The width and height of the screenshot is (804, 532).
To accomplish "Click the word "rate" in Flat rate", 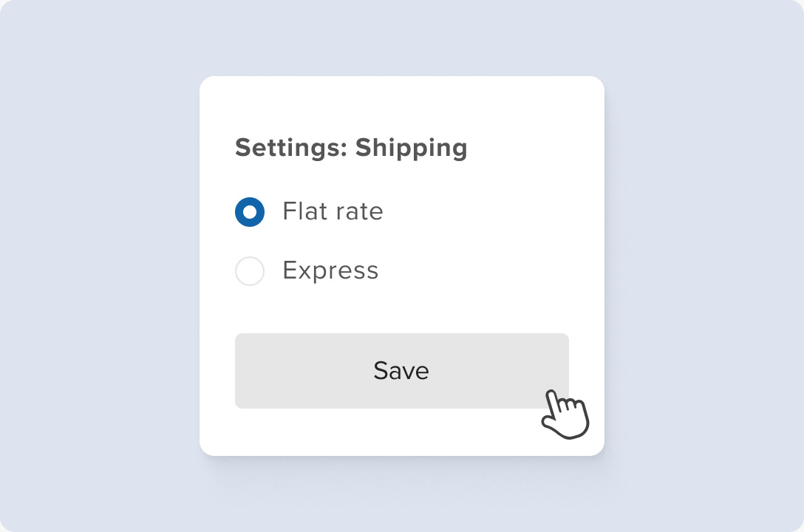I will (x=358, y=212).
